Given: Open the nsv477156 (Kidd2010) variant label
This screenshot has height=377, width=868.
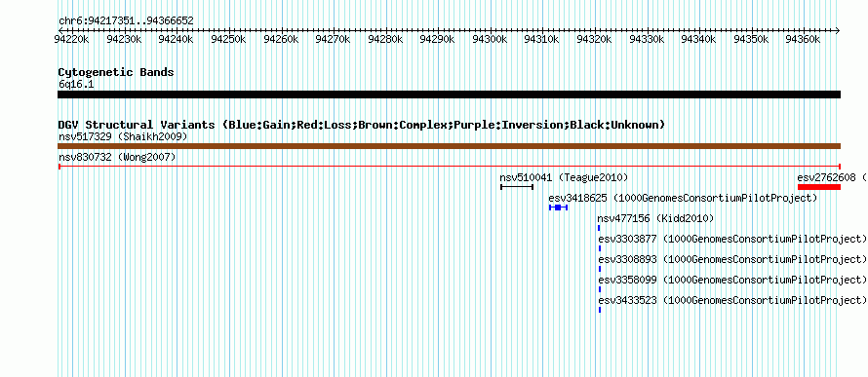Looking at the screenshot, I should [x=655, y=218].
